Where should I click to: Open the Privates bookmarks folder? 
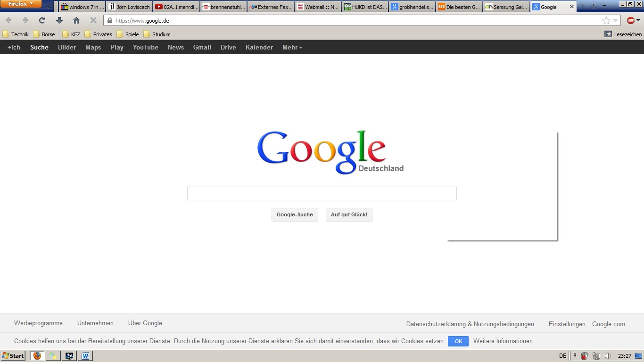[98, 34]
